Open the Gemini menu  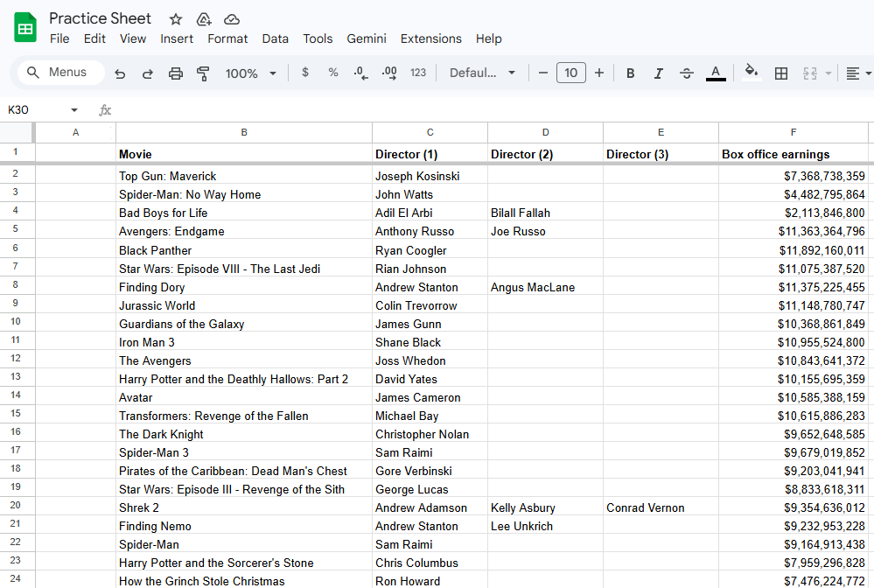point(367,39)
